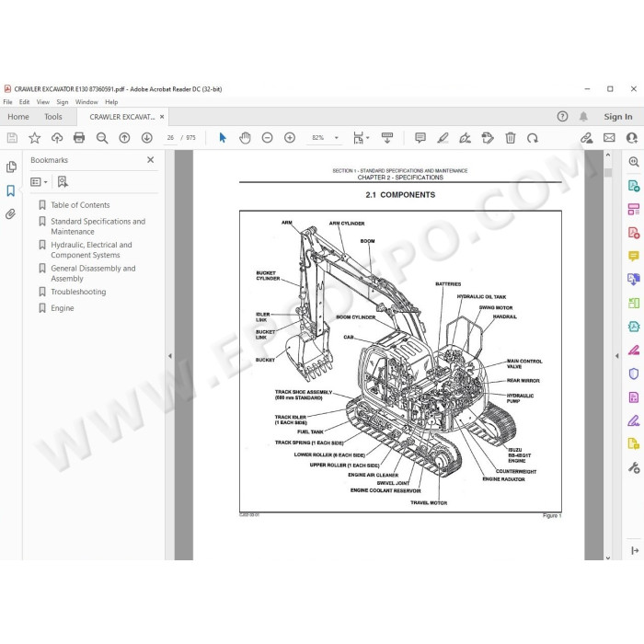Go to previous page arrow
The width and height of the screenshot is (644, 644).
point(124,138)
